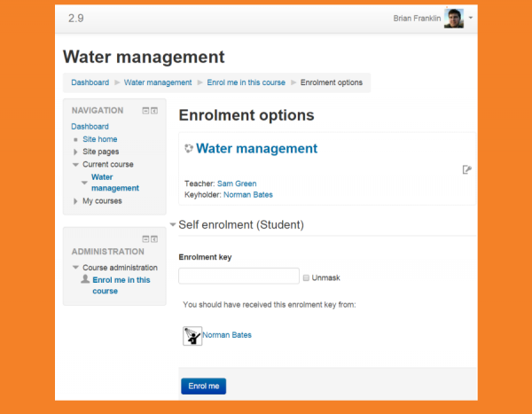Click Norman Bates' avatar picture
The height and width of the screenshot is (414, 532).
(x=192, y=335)
